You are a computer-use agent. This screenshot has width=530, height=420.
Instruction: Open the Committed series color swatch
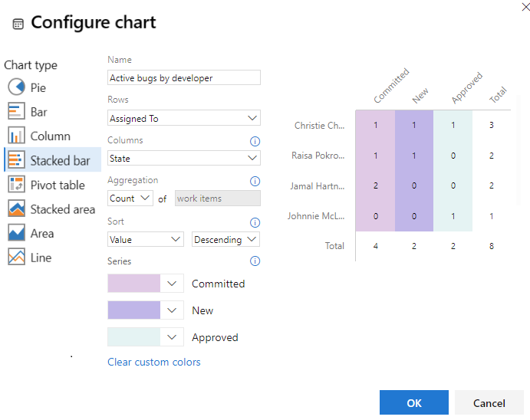134,284
